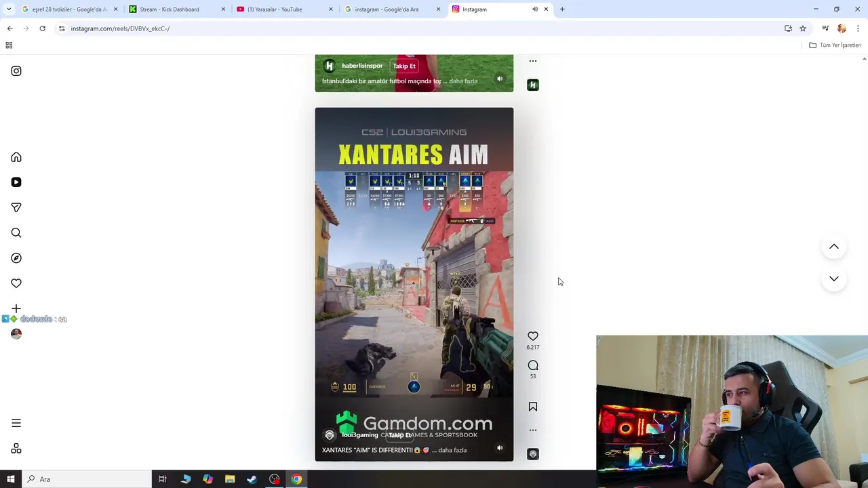Open Instagram home via logo icon
The width and height of the screenshot is (868, 488).
[x=16, y=71]
